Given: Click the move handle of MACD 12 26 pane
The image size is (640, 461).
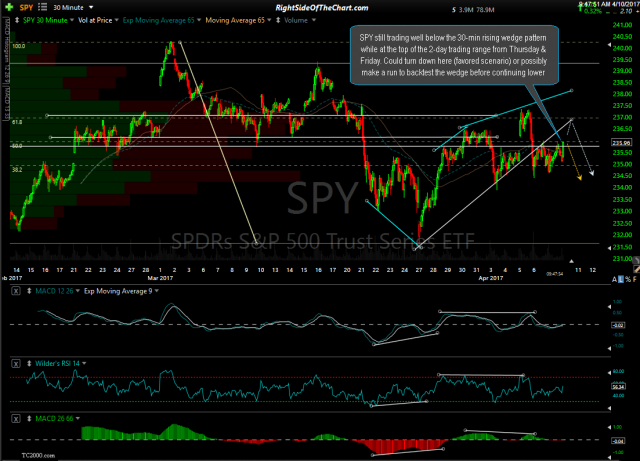Looking at the screenshot, I should (29, 291).
